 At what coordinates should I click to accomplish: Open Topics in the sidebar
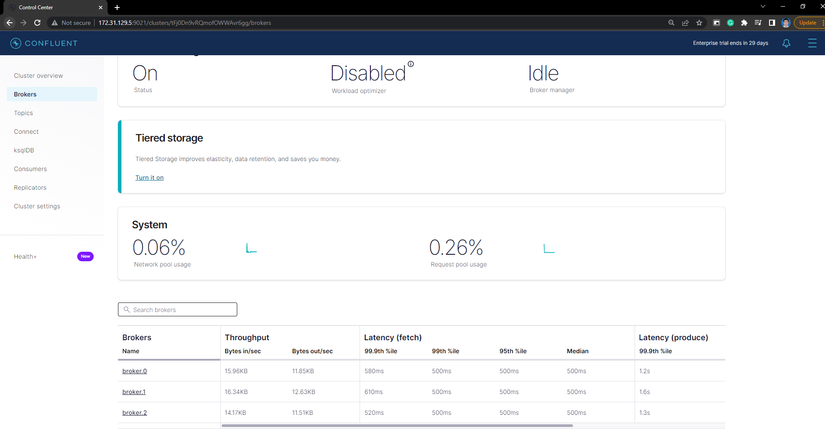click(x=23, y=113)
